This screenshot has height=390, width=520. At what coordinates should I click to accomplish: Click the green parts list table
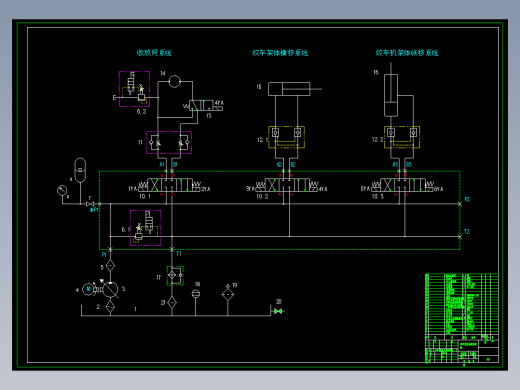[462, 304]
